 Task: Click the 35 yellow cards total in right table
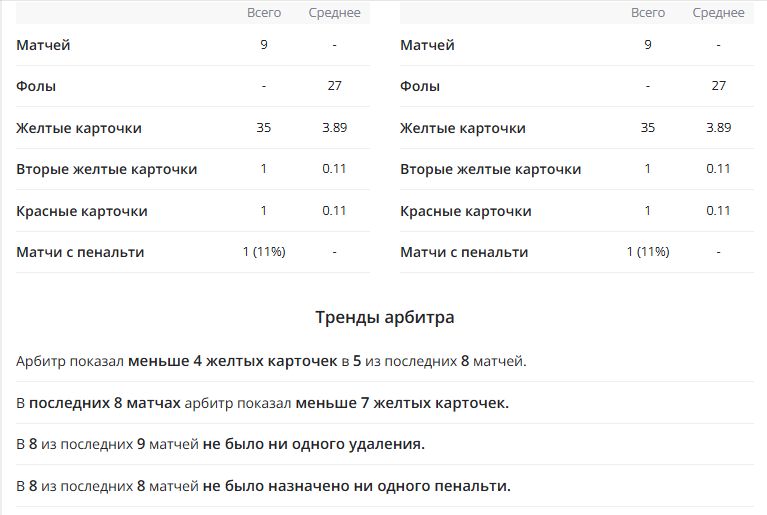tap(648, 128)
